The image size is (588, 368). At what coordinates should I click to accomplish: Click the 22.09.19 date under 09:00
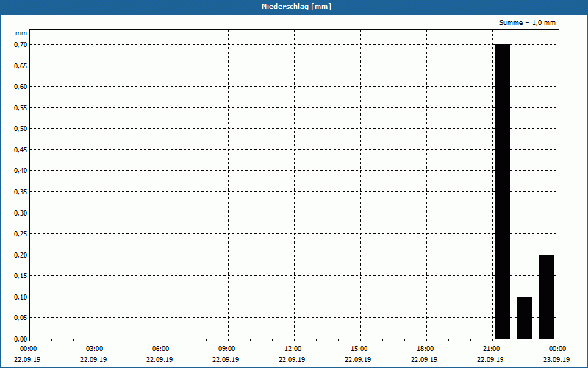tap(226, 360)
